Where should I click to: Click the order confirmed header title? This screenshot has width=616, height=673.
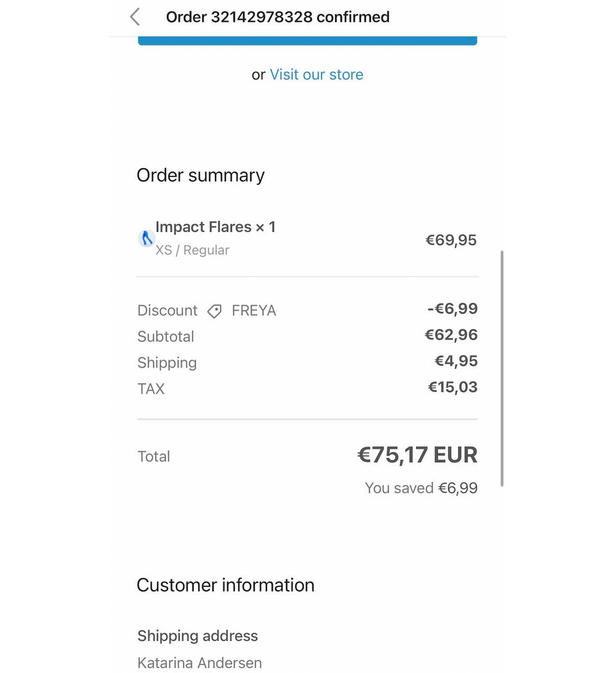coord(278,17)
